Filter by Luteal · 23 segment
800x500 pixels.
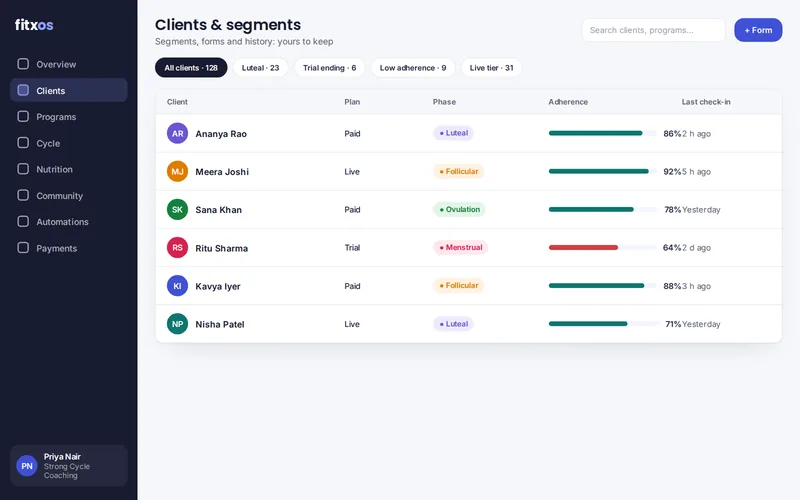pyautogui.click(x=260, y=68)
